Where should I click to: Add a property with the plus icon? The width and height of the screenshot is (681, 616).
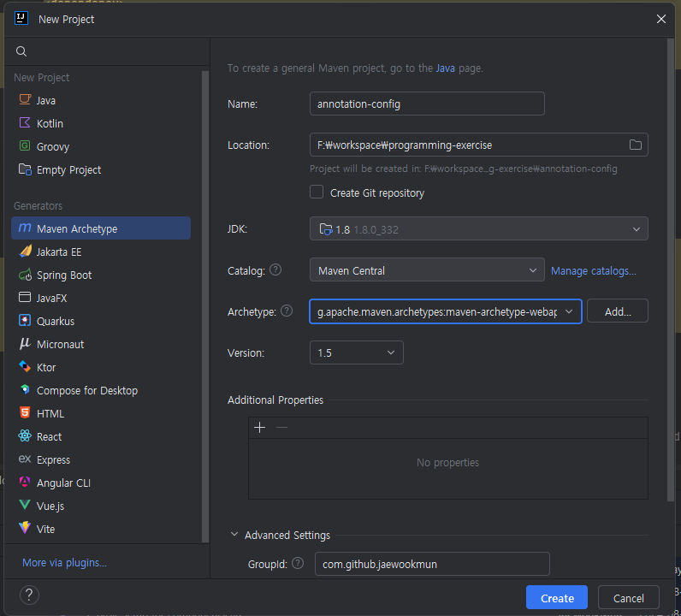coord(260,428)
